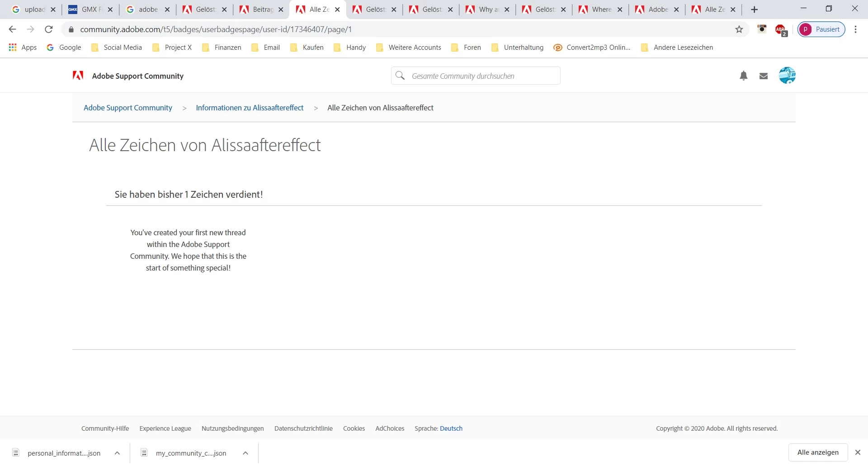Image resolution: width=868 pixels, height=466 pixels.
Task: Open the Handy bookmark folder
Action: click(x=350, y=48)
